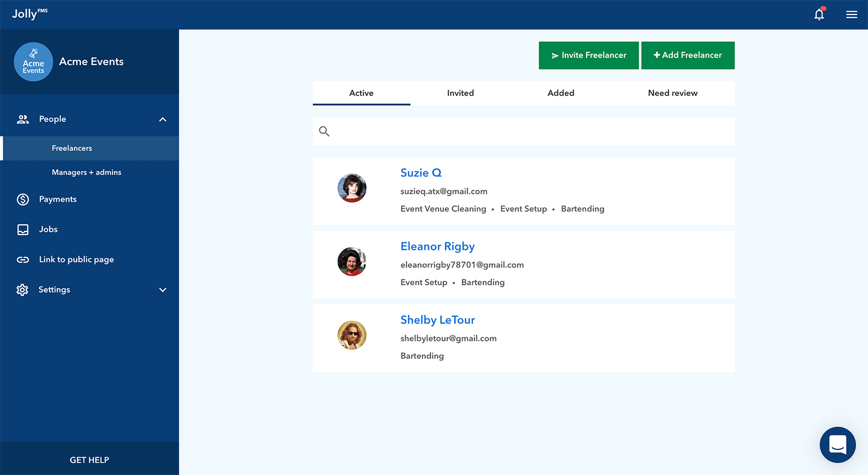Click the Add Freelancer button
The width and height of the screenshot is (868, 475).
coord(688,55)
